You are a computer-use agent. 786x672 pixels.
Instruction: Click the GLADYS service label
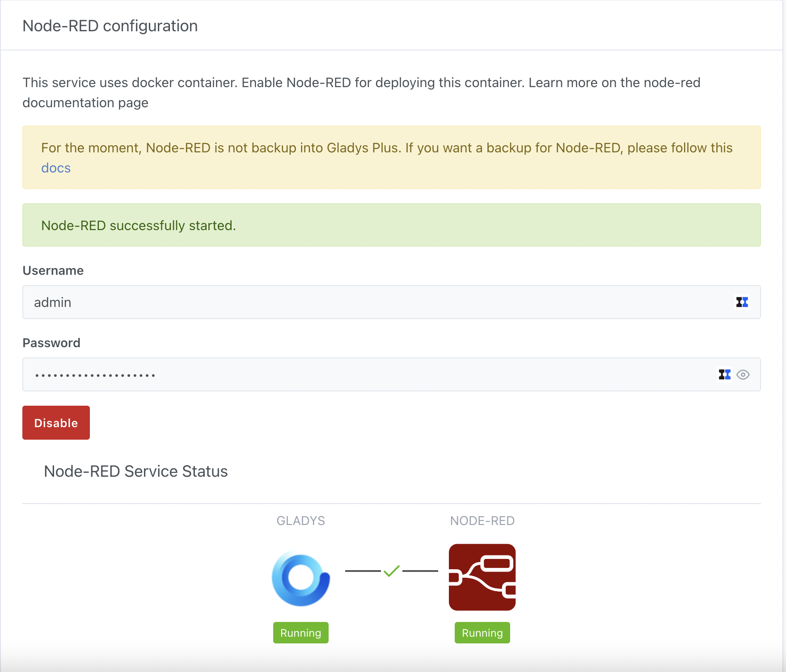pyautogui.click(x=300, y=521)
